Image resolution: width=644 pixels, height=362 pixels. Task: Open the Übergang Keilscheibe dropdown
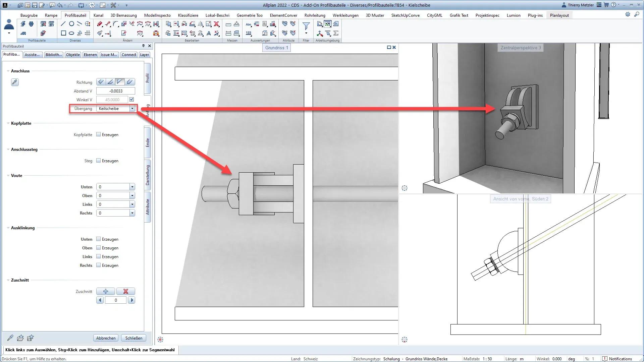click(x=132, y=109)
